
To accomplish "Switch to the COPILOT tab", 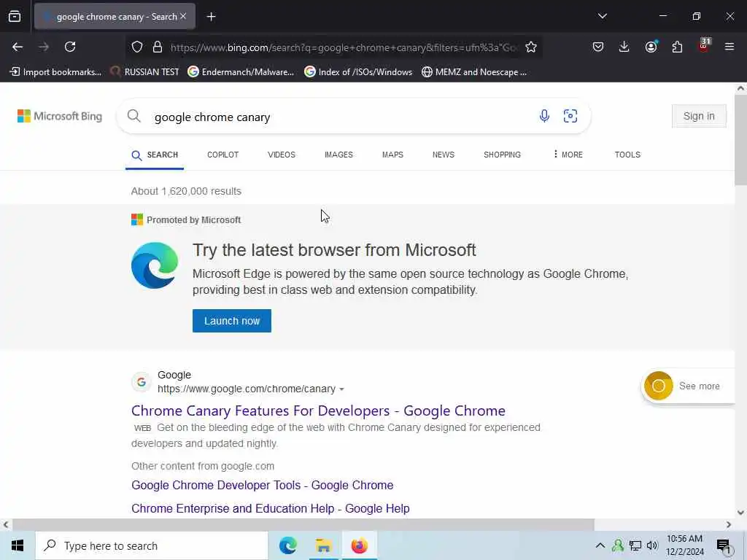I will 223,155.
